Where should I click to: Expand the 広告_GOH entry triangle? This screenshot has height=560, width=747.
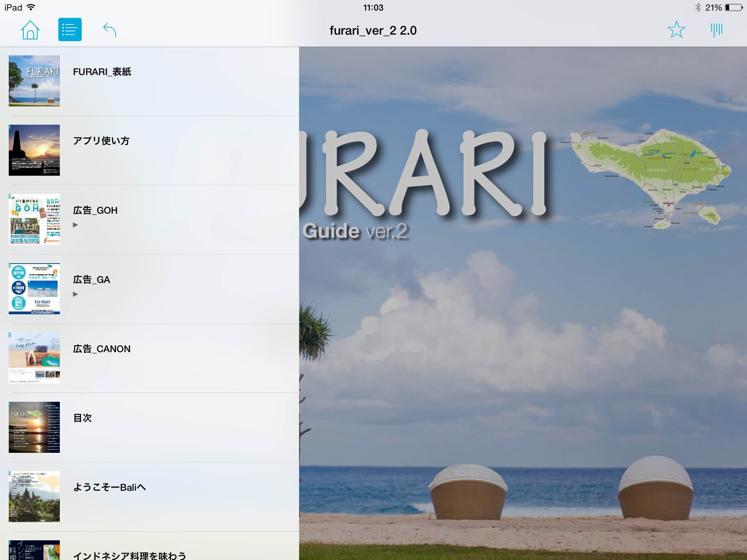click(76, 225)
